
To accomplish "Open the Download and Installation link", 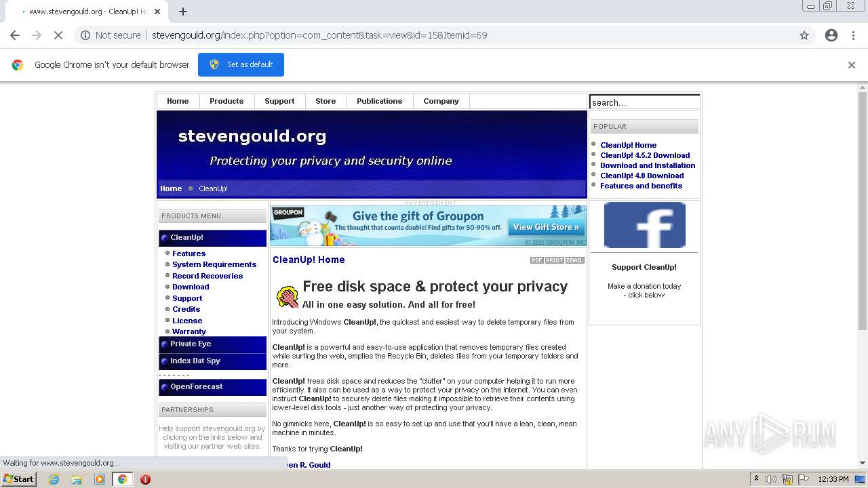I will click(x=648, y=165).
